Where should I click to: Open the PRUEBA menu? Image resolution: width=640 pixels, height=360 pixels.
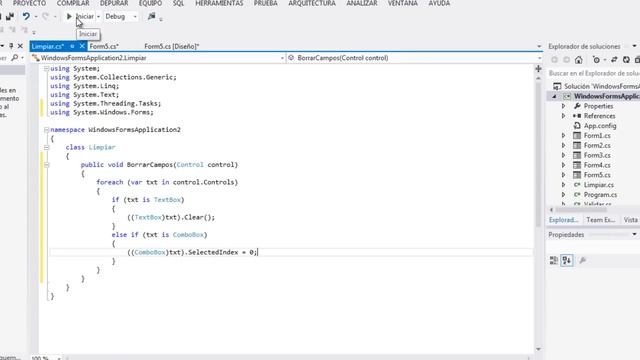click(266, 3)
